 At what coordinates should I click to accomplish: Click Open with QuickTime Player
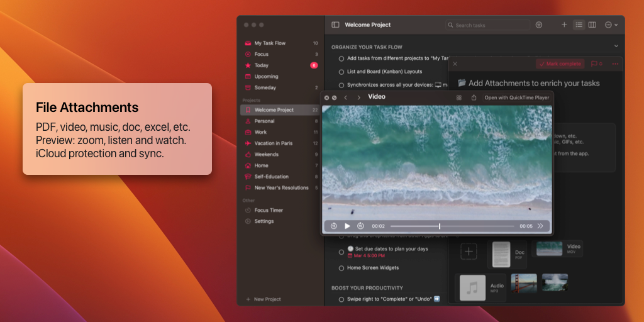click(517, 97)
